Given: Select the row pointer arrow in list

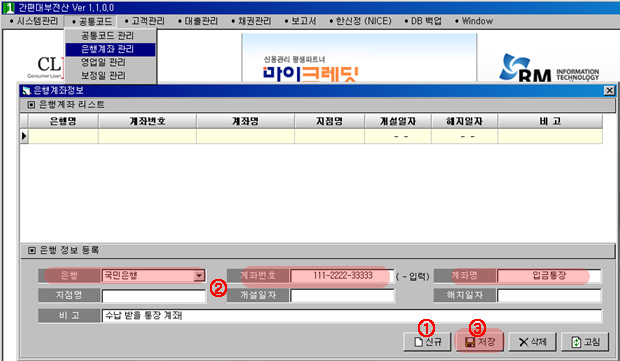Looking at the screenshot, I should (x=24, y=136).
